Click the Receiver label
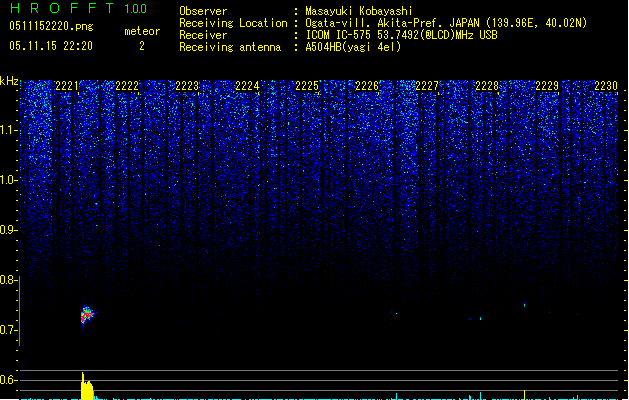The image size is (629, 400). (x=203, y=35)
